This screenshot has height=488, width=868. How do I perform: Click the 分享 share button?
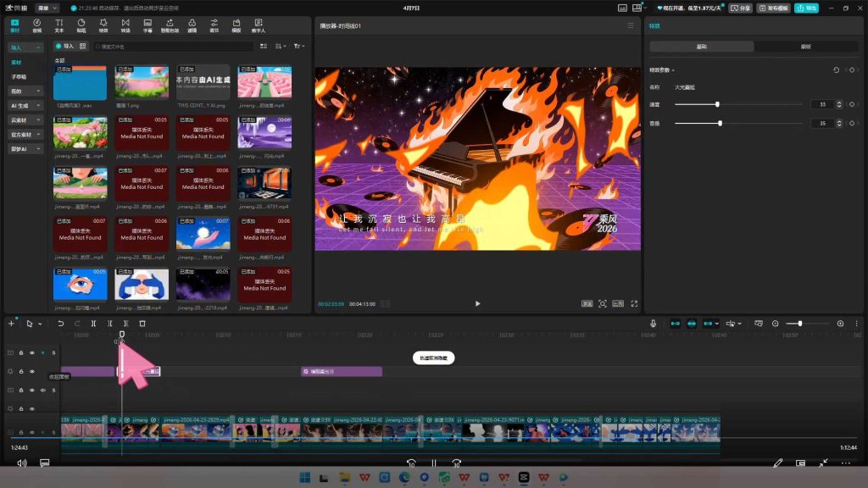coord(741,8)
